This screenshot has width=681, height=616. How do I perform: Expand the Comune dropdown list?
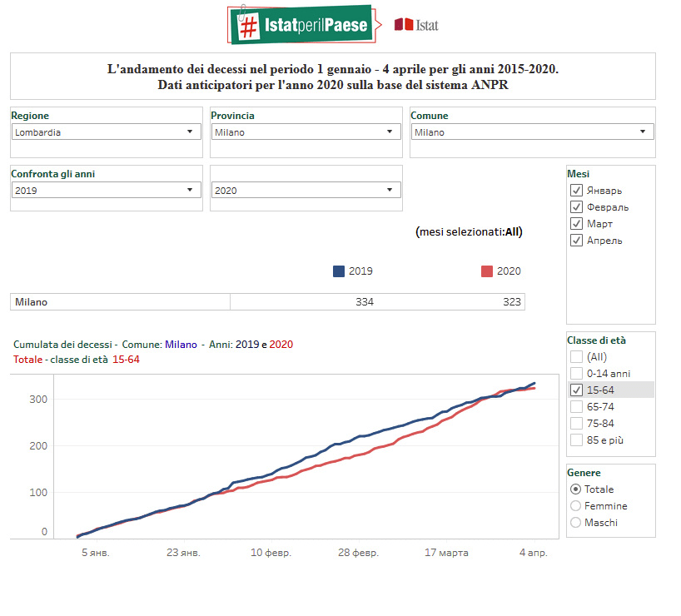click(x=533, y=132)
